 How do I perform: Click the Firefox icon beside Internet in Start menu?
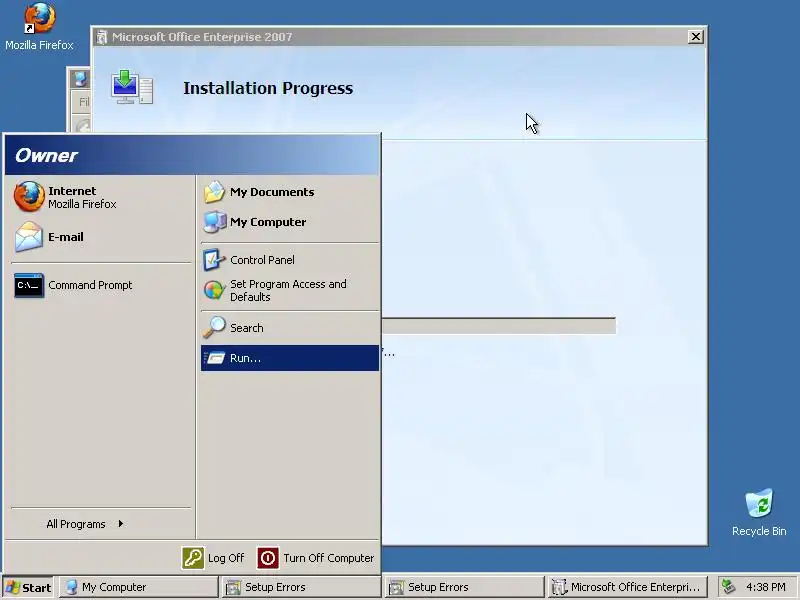(29, 196)
